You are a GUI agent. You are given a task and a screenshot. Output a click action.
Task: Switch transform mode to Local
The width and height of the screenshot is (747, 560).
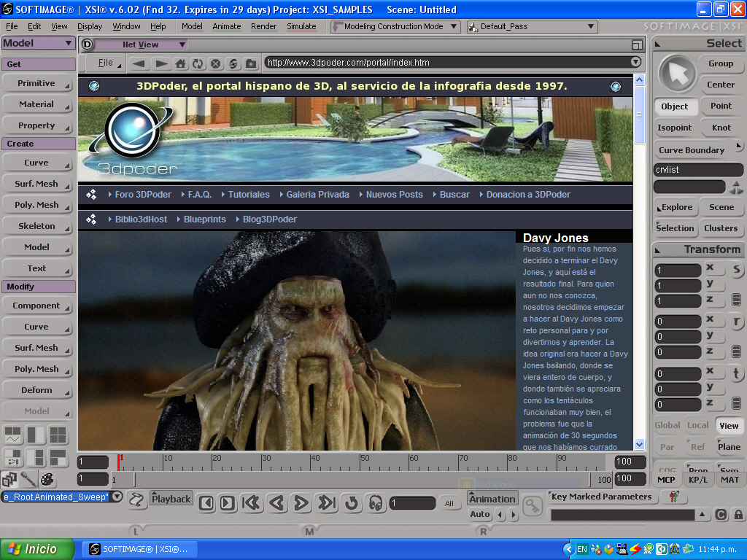[x=697, y=425]
